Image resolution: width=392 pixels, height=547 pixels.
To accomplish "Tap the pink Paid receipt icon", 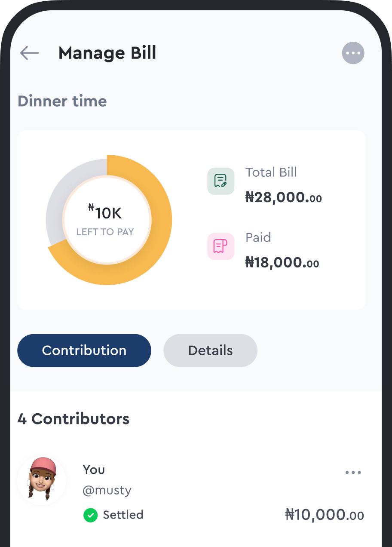I will (x=220, y=246).
